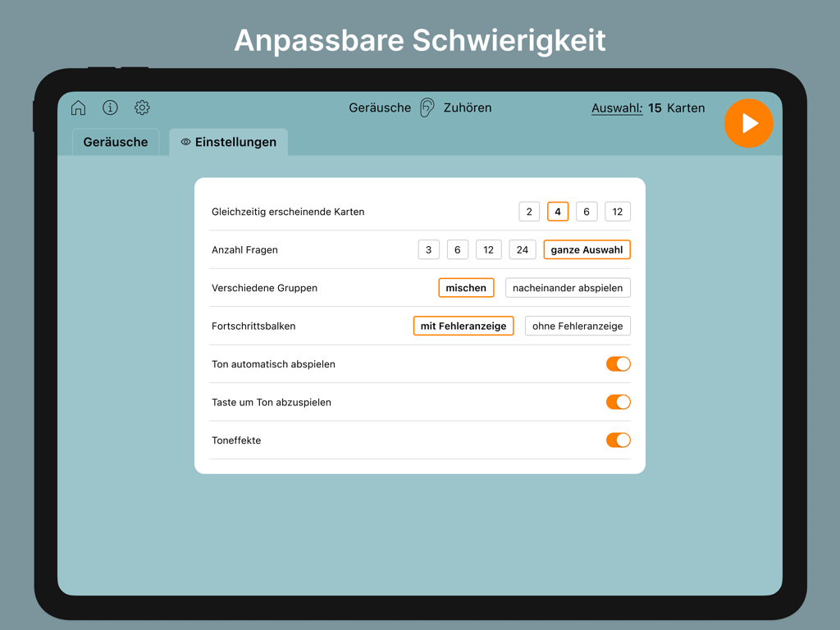The width and height of the screenshot is (840, 630).
Task: Open the Einstellungen tab
Action: point(235,142)
